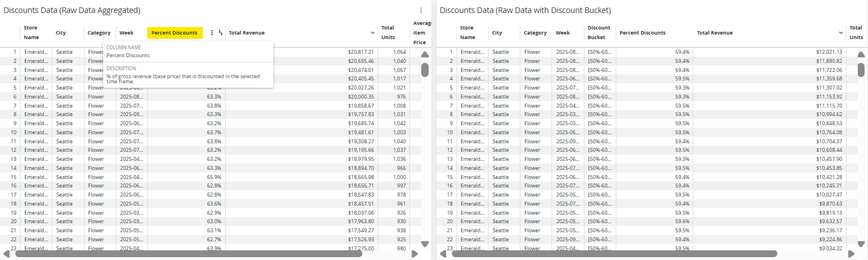Click down arrow of left table scrollbar
This screenshot has width=868, height=260.
point(425,244)
